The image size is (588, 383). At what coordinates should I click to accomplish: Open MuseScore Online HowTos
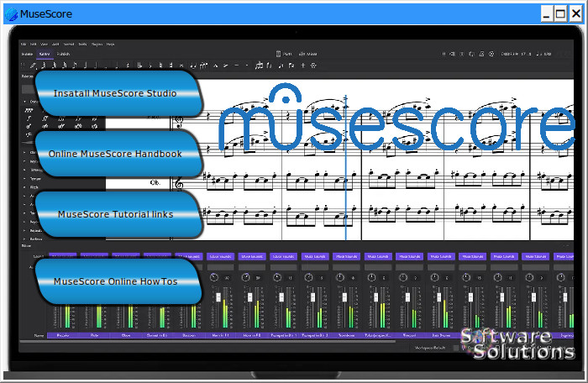pyautogui.click(x=118, y=281)
